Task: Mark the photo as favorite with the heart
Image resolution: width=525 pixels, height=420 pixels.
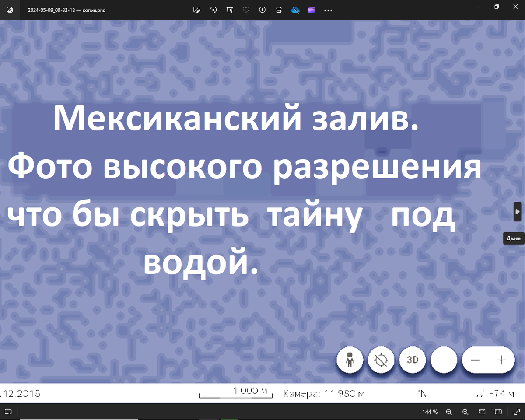Action: 246,10
